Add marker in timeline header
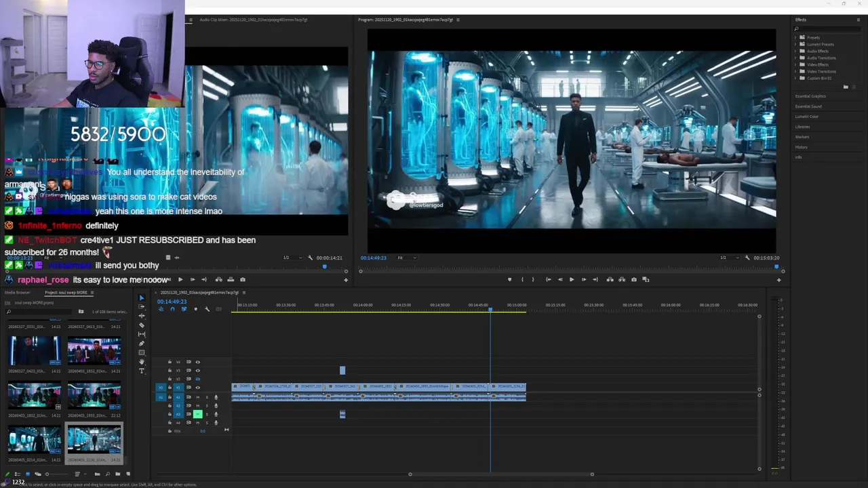Screen dimensions: 868x488 point(195,309)
